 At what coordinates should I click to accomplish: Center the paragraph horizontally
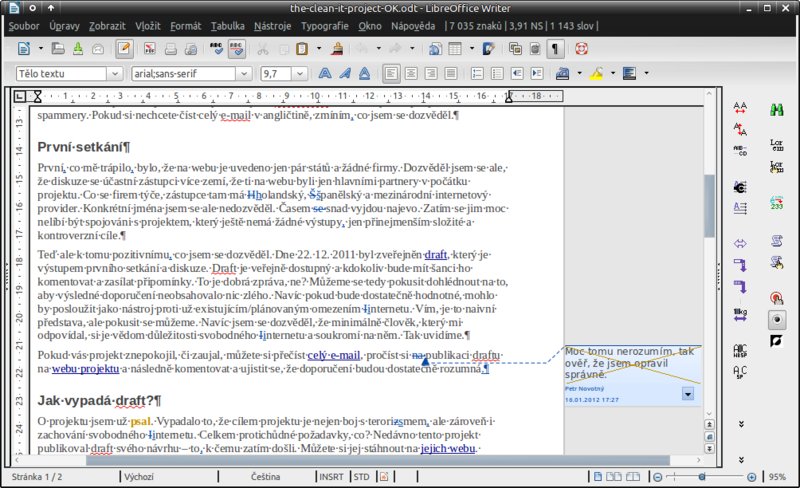[411, 74]
